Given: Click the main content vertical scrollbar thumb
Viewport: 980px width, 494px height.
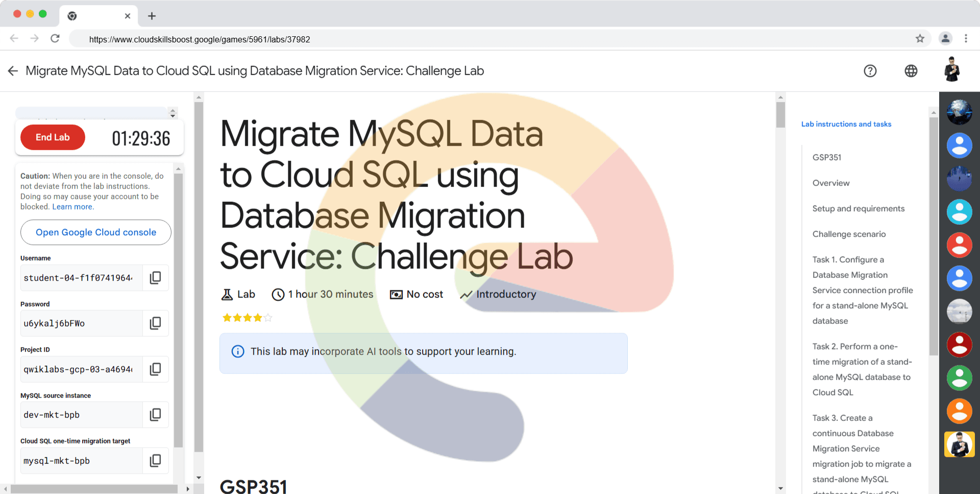Looking at the screenshot, I should click(x=780, y=114).
